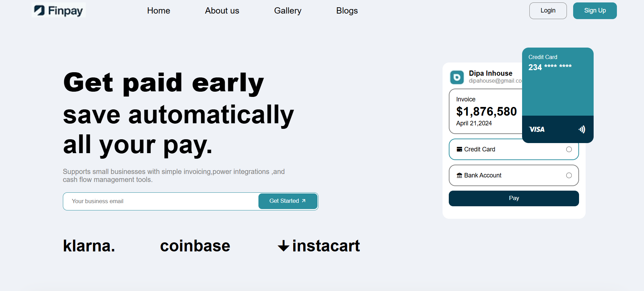Navigate to Blogs
Viewport: 644px width, 291px height.
click(x=347, y=11)
